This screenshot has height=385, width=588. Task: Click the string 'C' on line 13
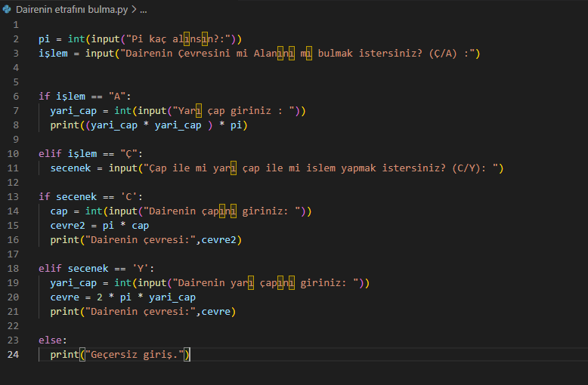(128, 196)
